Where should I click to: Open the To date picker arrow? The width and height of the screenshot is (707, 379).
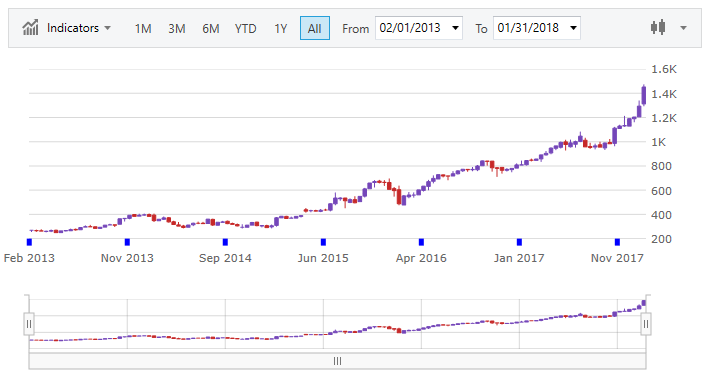coord(573,28)
